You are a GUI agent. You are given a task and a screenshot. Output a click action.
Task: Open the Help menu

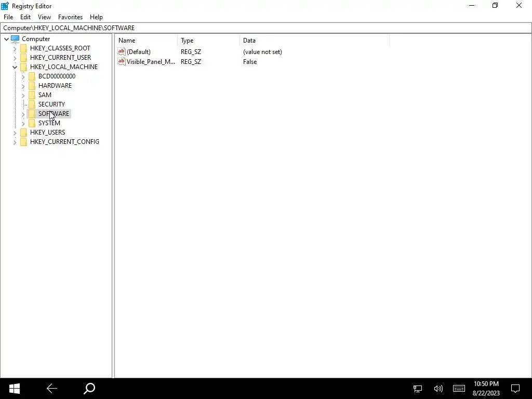click(x=96, y=17)
